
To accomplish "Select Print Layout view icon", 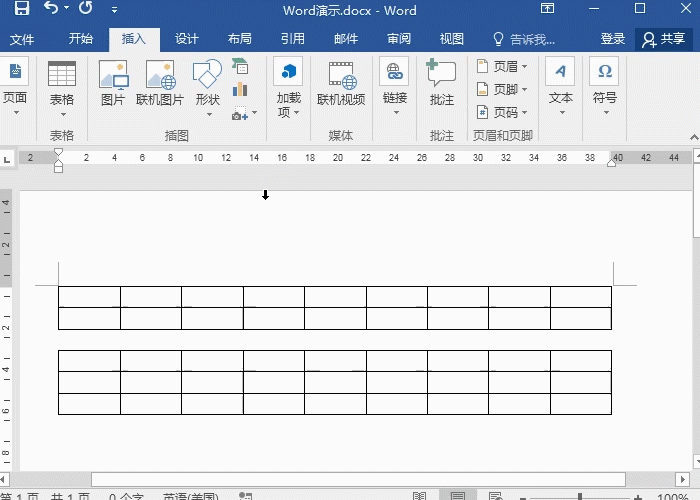I will click(458, 495).
